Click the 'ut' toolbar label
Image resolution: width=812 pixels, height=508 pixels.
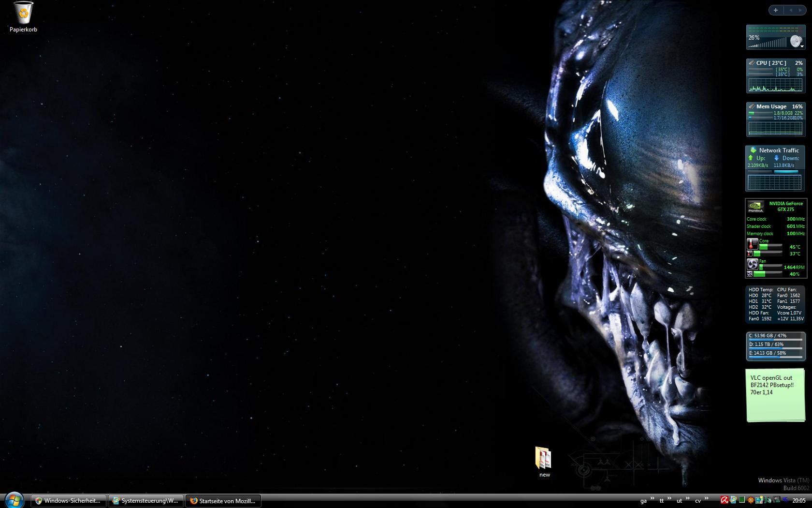[x=679, y=501]
